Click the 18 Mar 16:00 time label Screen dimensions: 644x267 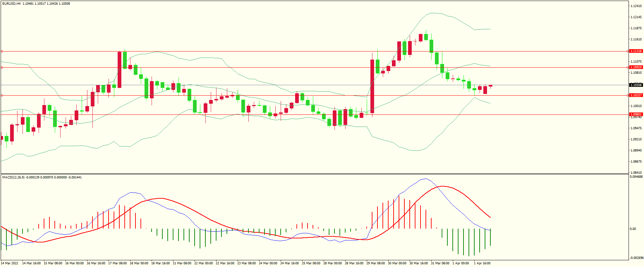(x=161, y=263)
